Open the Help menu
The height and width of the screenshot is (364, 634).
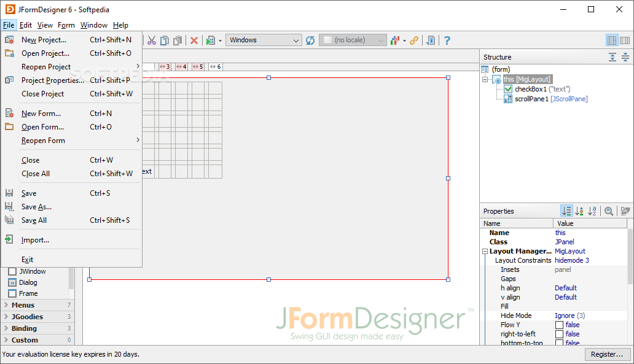point(120,25)
